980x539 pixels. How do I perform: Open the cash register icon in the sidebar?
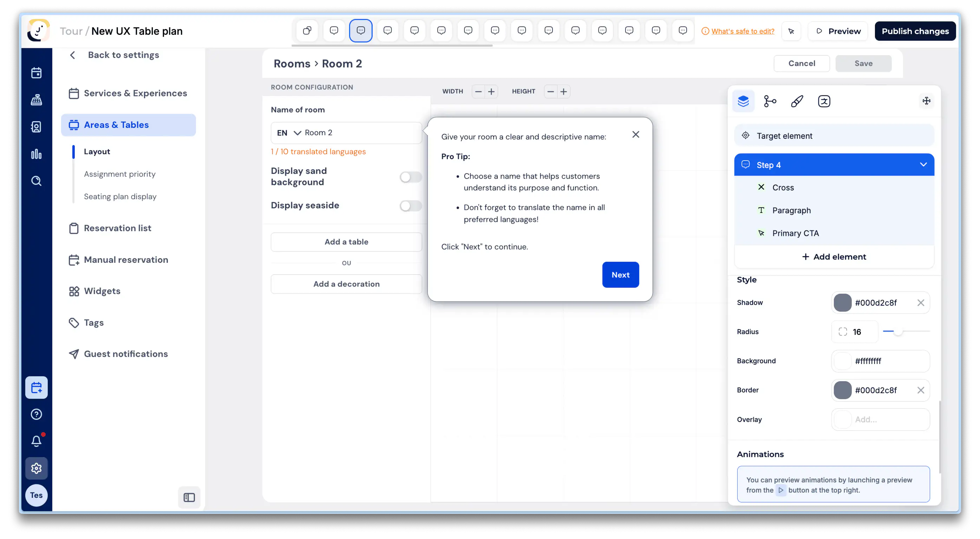click(37, 100)
